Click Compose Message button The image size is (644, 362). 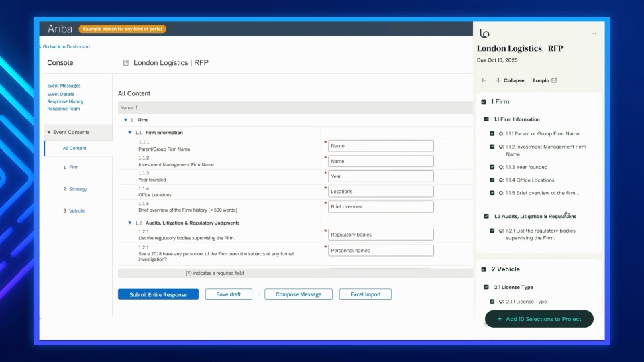(x=298, y=294)
